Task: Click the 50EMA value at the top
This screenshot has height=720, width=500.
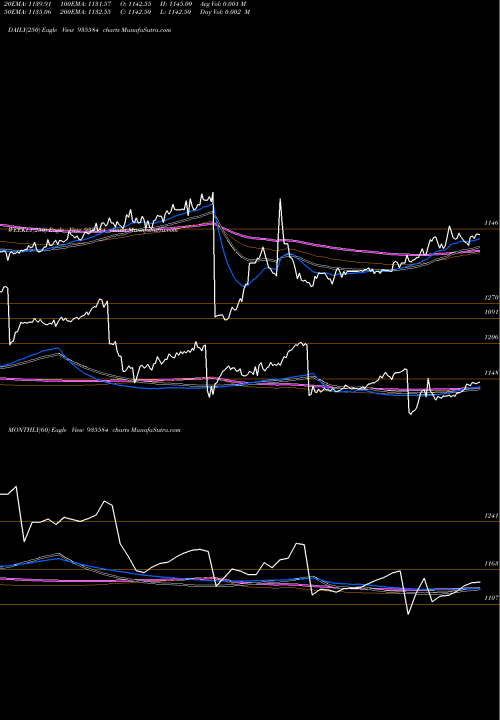Action: click(27, 12)
